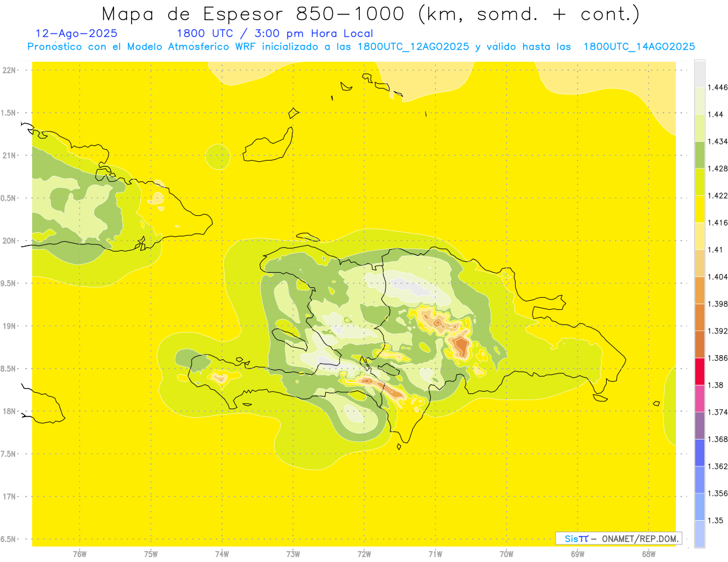This screenshot has height=562, width=728.
Task: Click the 1.398 legend value
Action: (719, 304)
